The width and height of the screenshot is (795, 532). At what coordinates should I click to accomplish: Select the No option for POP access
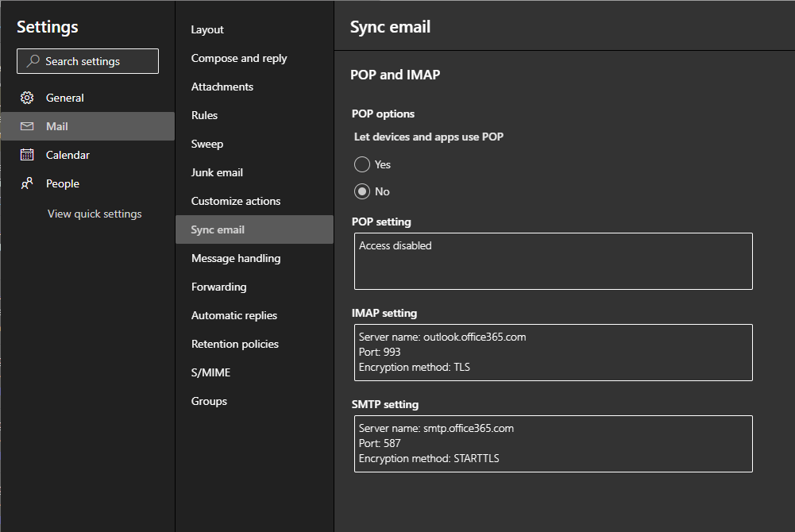pos(361,191)
